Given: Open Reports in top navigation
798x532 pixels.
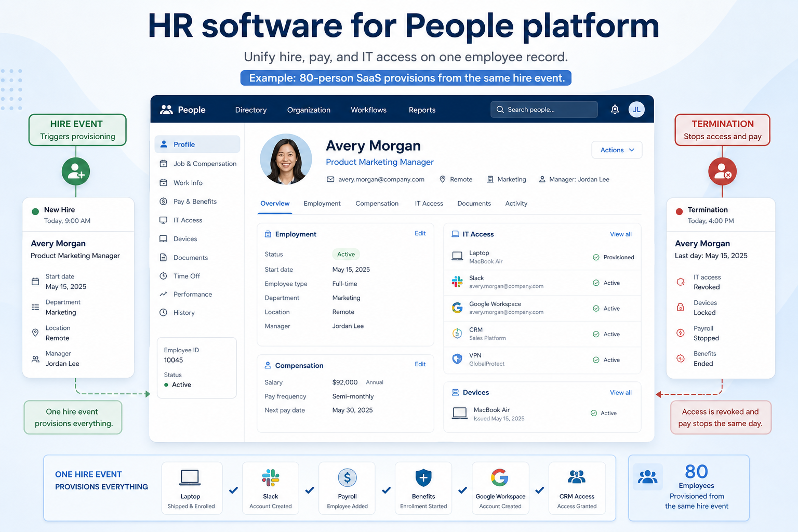Looking at the screenshot, I should (422, 110).
